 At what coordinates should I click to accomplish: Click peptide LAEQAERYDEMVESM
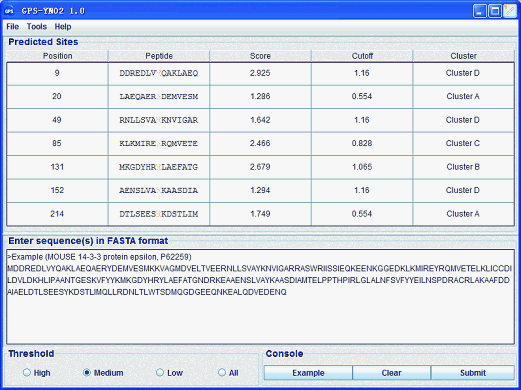(x=159, y=97)
